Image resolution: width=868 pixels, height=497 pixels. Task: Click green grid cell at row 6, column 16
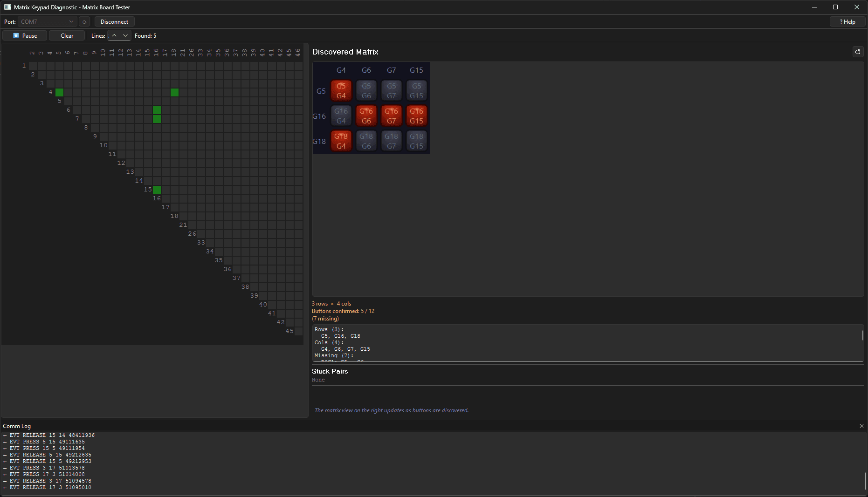(157, 110)
